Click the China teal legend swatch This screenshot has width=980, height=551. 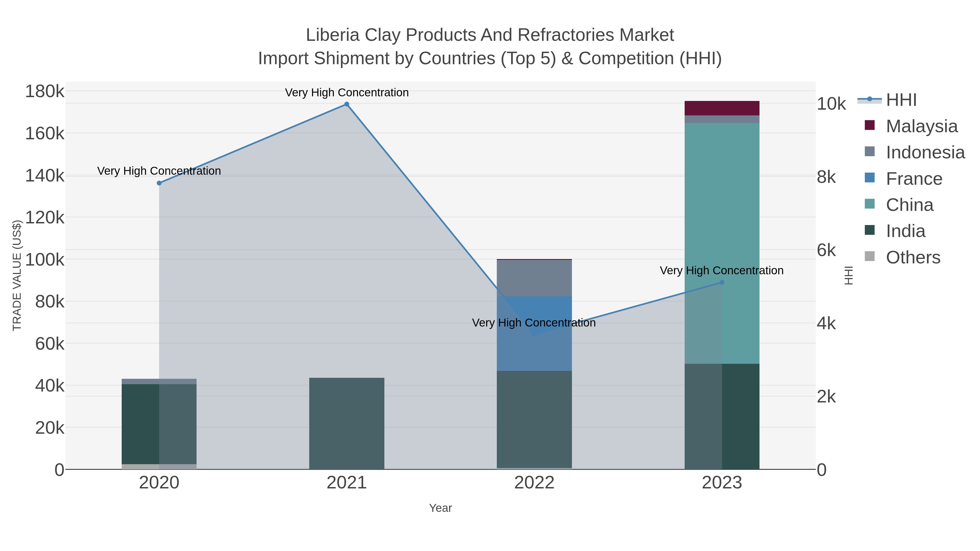870,204
